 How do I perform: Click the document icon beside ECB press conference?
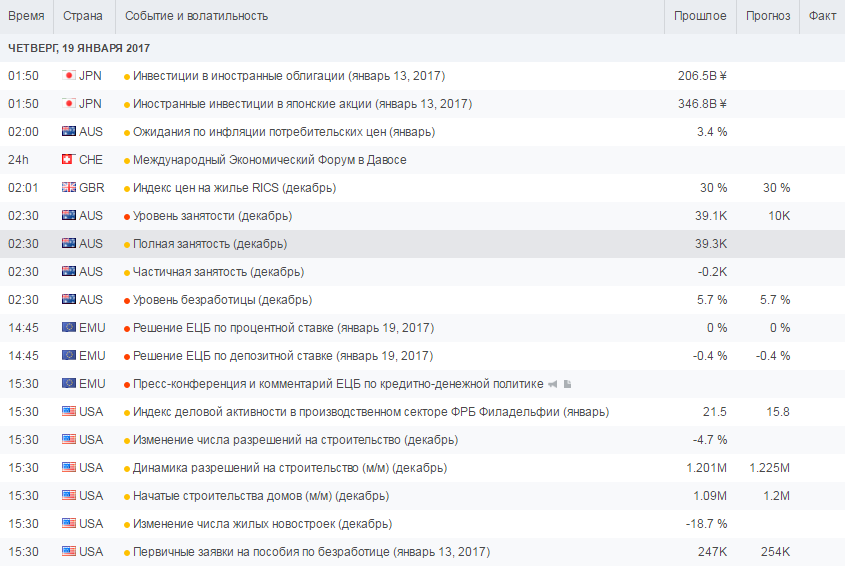(x=566, y=384)
